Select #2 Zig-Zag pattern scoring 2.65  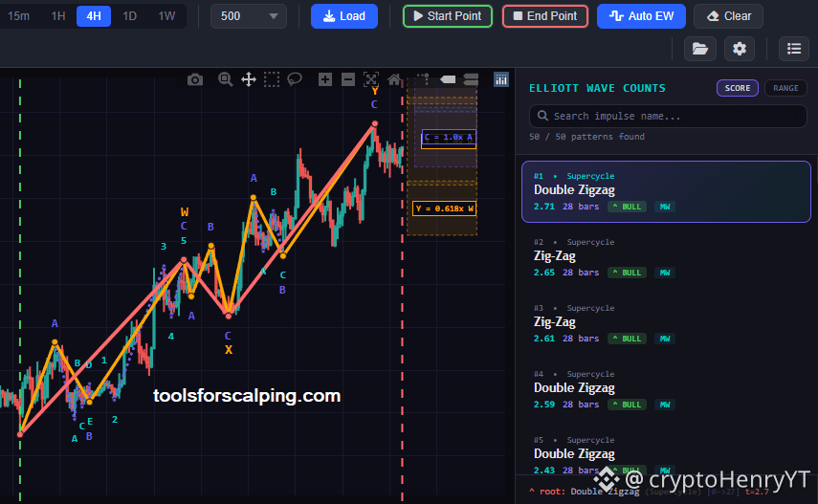pyautogui.click(x=666, y=257)
